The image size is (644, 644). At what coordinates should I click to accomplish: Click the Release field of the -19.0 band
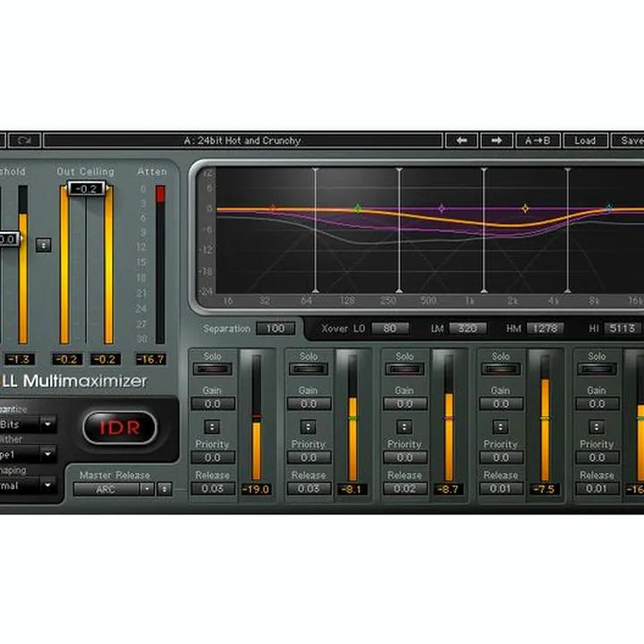[213, 488]
